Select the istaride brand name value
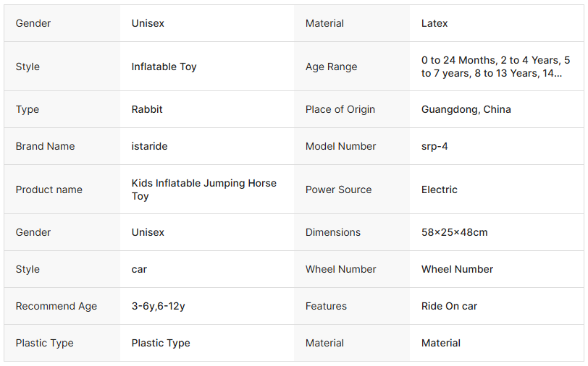 click(x=149, y=146)
